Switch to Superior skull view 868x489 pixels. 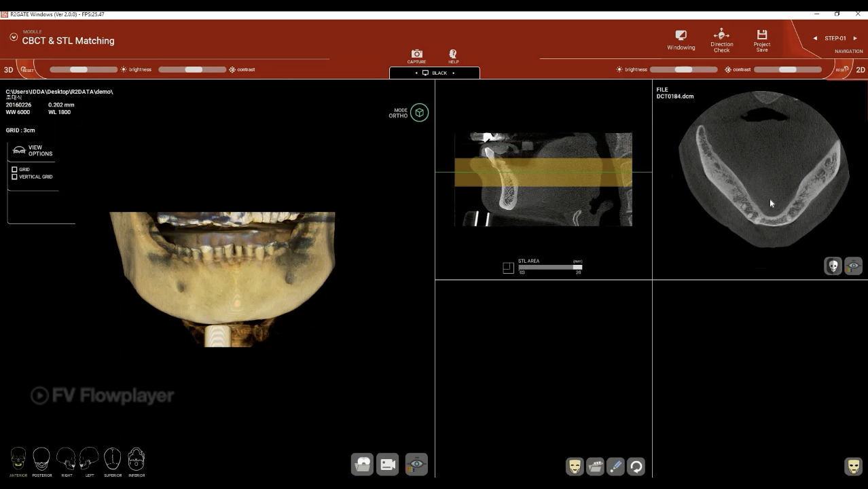point(113,462)
